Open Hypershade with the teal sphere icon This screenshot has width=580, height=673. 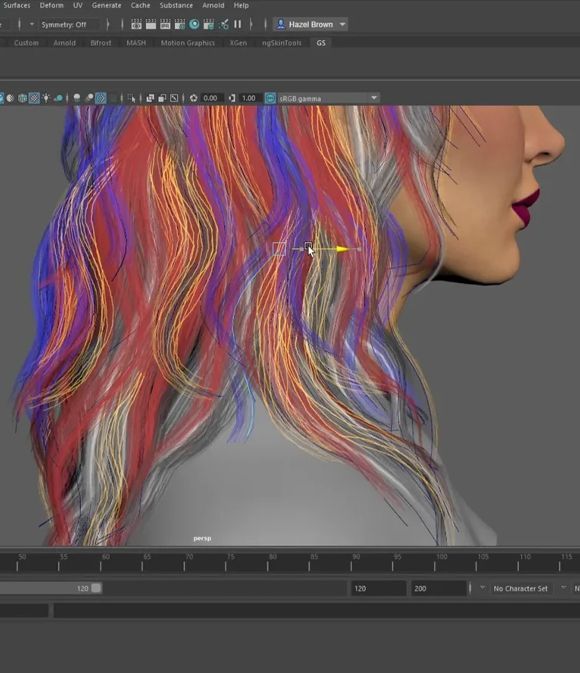194,24
